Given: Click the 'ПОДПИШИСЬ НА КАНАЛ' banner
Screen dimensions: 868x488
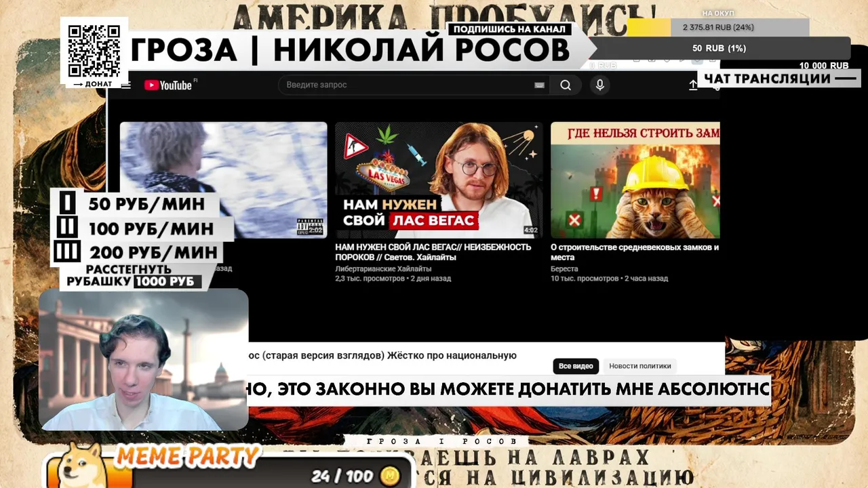Looking at the screenshot, I should (509, 29).
